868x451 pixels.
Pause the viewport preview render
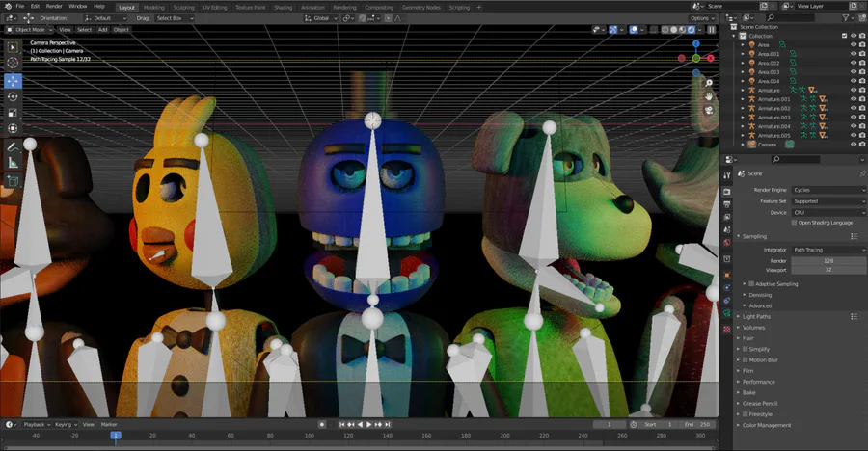coord(712,29)
